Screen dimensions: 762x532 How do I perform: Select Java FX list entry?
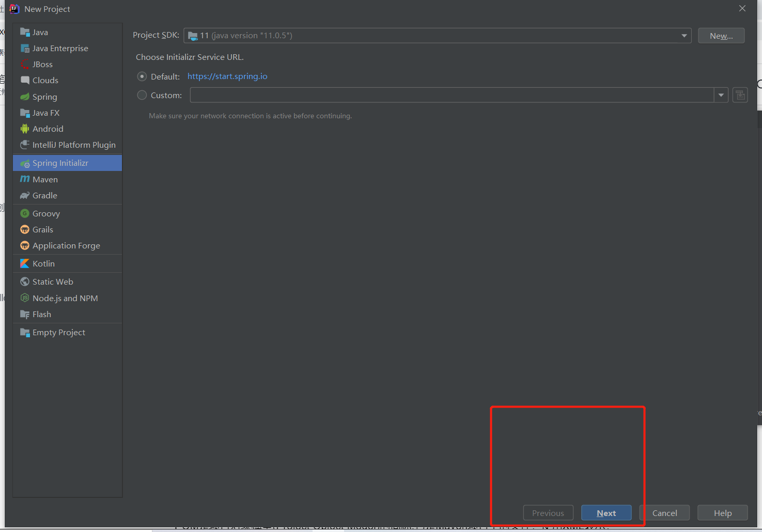[x=67, y=113]
